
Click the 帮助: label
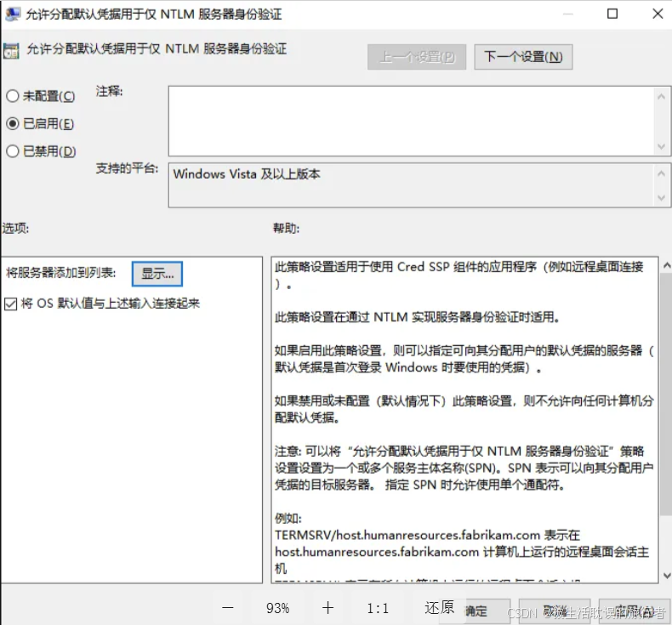pyautogui.click(x=287, y=229)
